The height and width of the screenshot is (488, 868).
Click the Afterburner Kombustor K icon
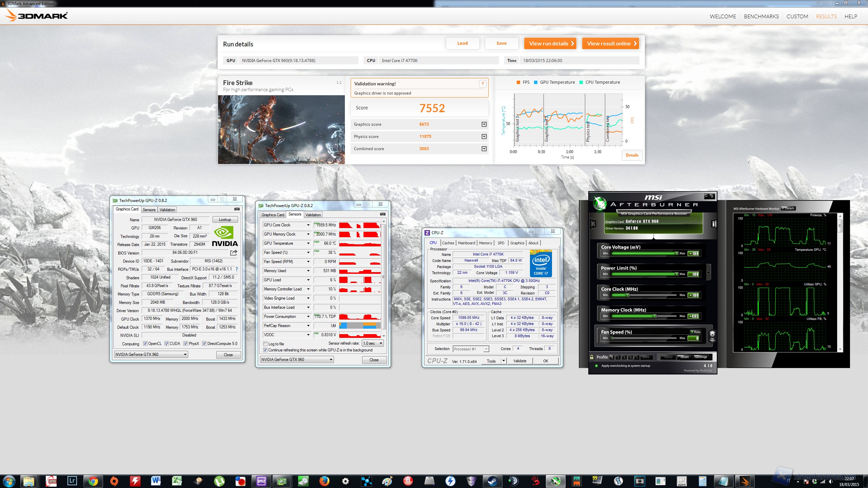pos(593,224)
